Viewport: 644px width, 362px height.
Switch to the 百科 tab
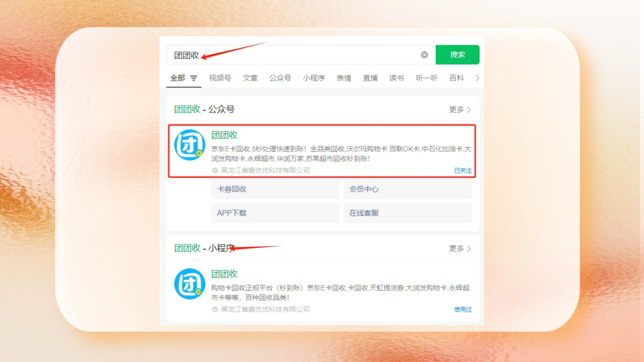(457, 78)
